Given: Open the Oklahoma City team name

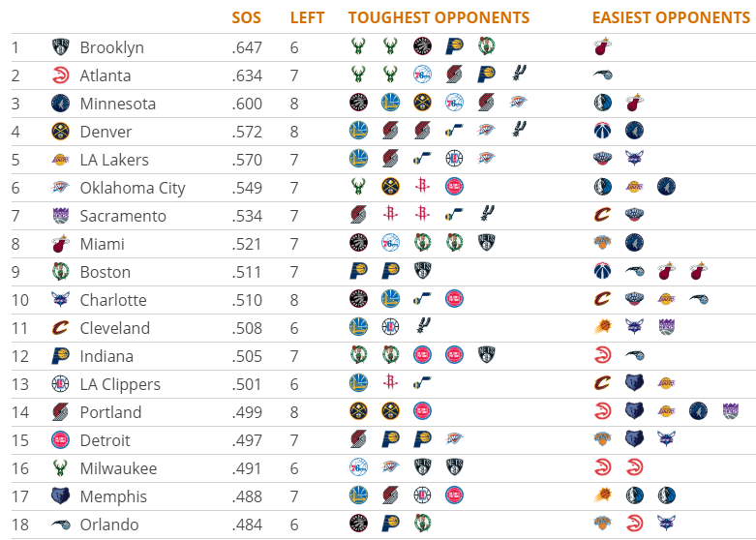Looking at the screenshot, I should pos(133,188).
